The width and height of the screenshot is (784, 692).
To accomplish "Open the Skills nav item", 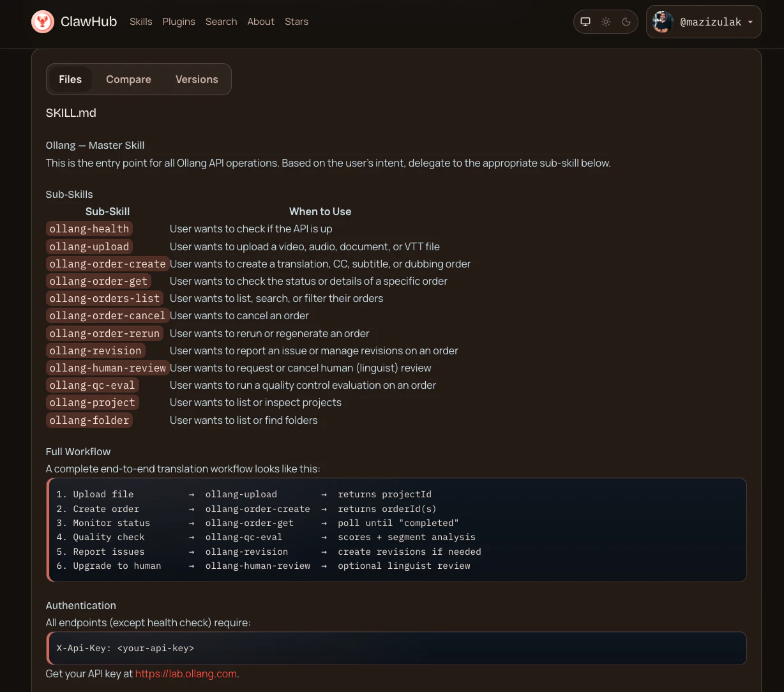I will click(x=141, y=22).
